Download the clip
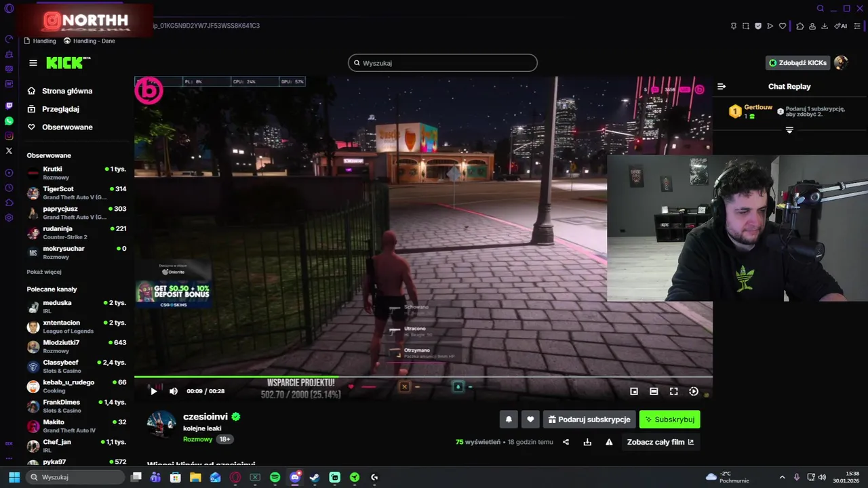 (587, 442)
